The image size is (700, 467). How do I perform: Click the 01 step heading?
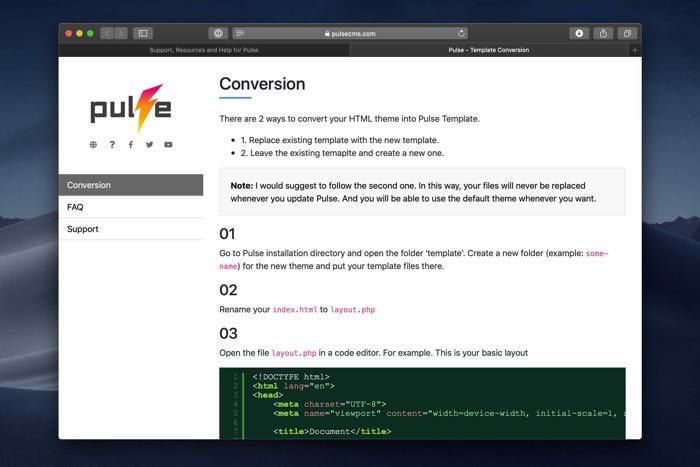coord(227,234)
